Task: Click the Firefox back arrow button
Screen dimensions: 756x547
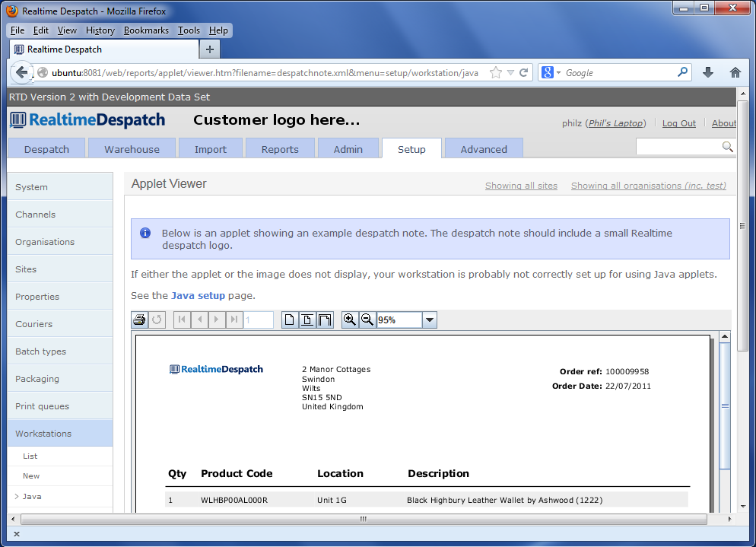Action: [x=21, y=72]
